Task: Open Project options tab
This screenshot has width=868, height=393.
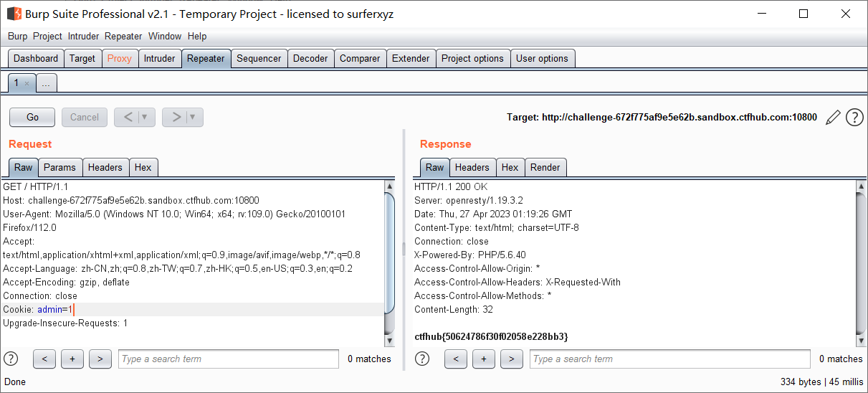Action: point(472,59)
